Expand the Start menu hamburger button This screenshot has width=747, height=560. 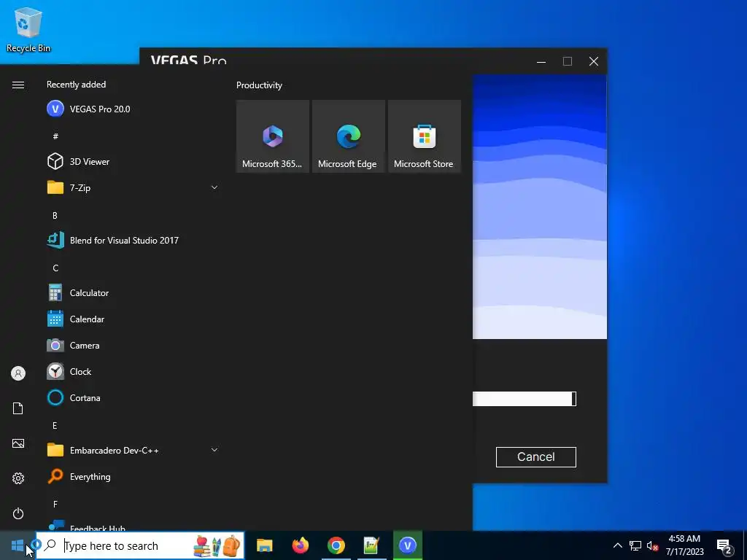click(18, 85)
